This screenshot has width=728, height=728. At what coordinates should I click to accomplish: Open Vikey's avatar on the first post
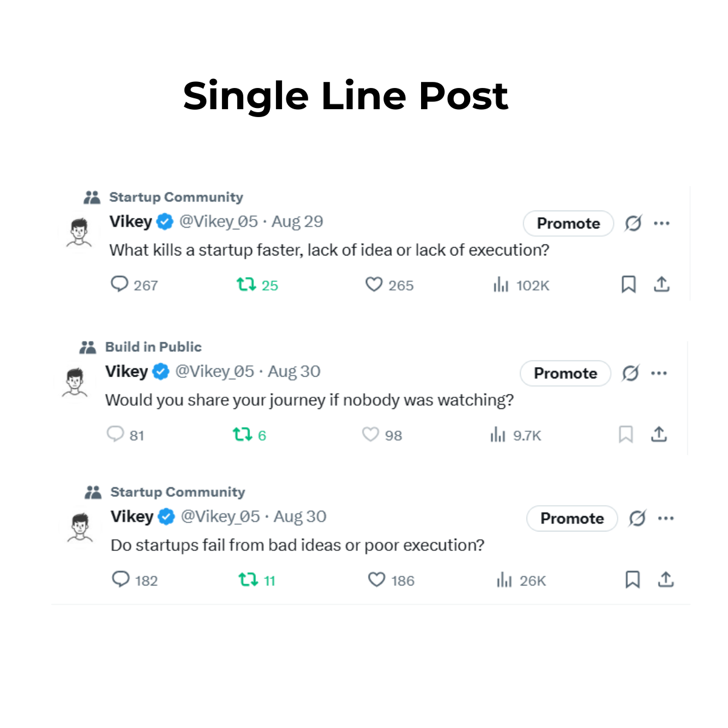(79, 232)
